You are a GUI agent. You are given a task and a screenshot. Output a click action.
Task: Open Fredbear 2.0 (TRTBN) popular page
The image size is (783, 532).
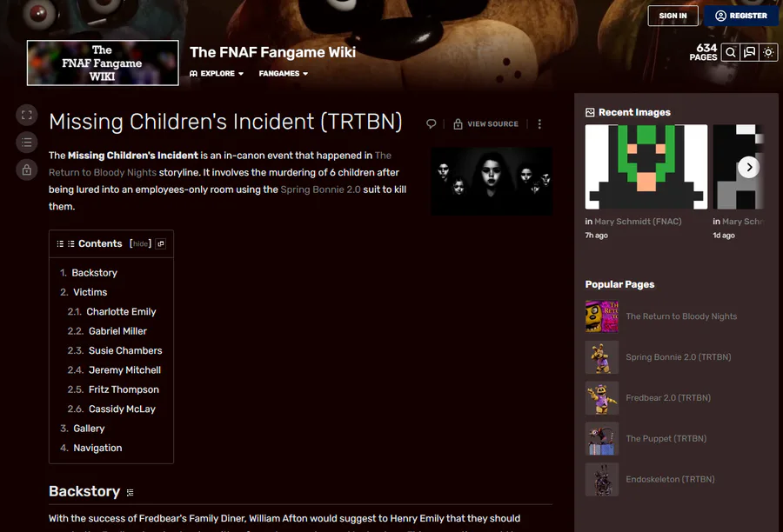(x=668, y=398)
